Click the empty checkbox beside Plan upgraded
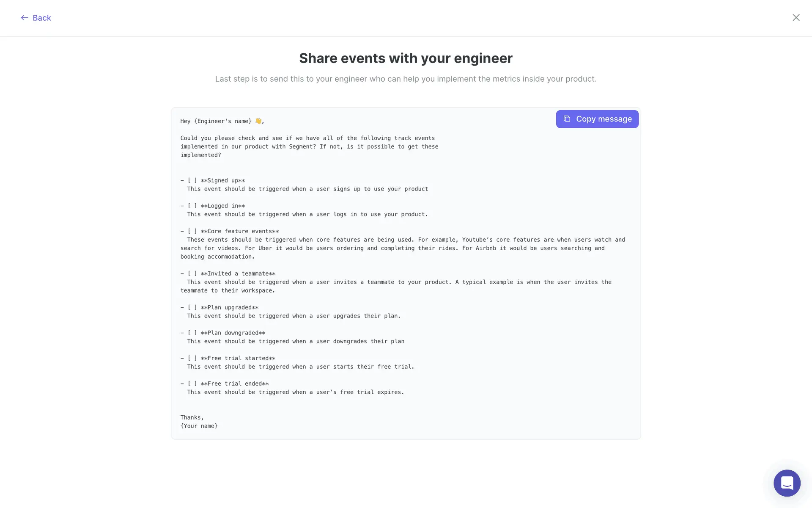This screenshot has height=508, width=812. pyautogui.click(x=192, y=307)
